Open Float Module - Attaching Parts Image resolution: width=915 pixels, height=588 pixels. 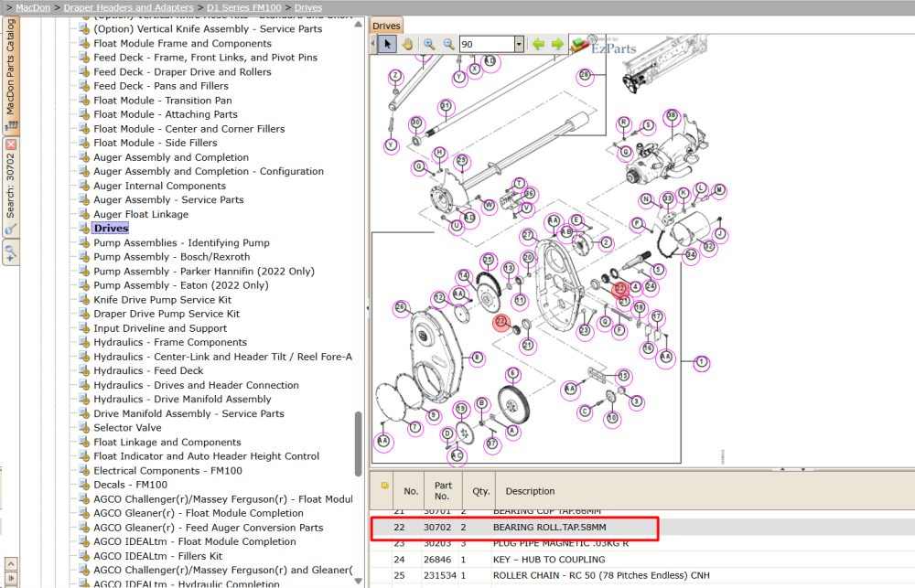point(165,114)
